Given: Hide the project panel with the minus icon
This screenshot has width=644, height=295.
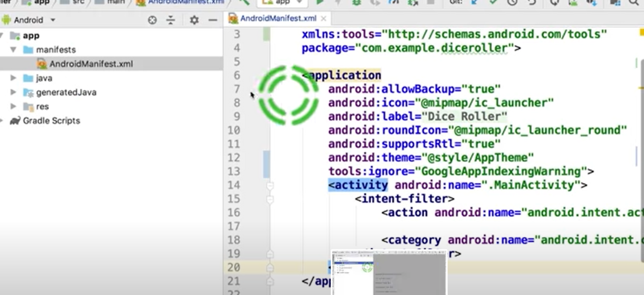Looking at the screenshot, I should [213, 20].
